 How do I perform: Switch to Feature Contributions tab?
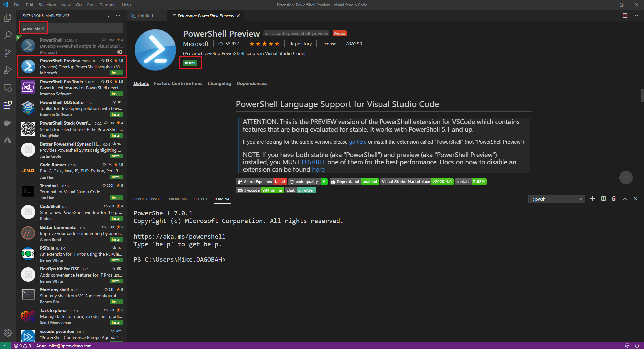pyautogui.click(x=178, y=83)
